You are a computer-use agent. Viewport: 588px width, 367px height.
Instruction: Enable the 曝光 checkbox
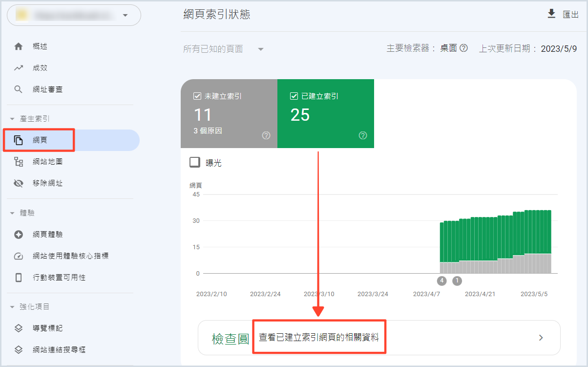pos(195,162)
